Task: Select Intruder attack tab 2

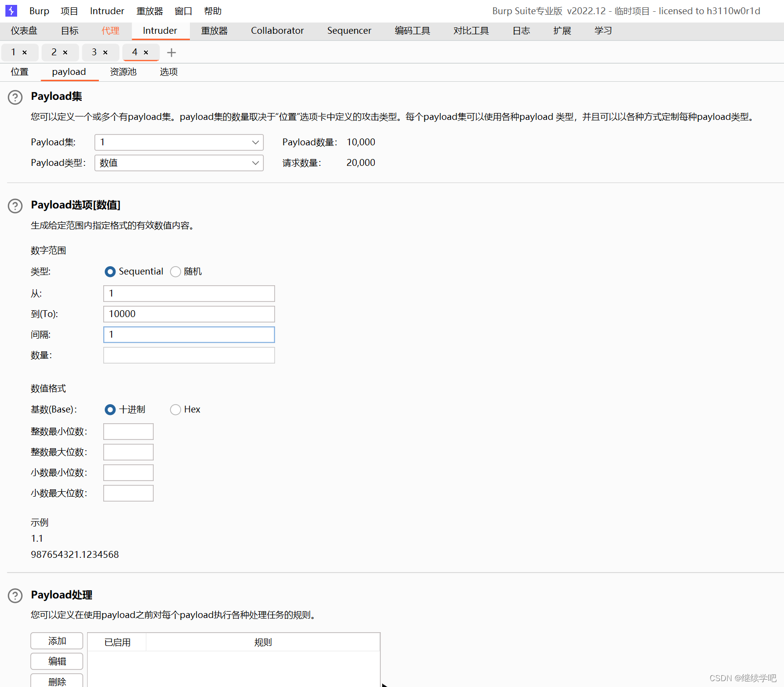Action: [54, 52]
